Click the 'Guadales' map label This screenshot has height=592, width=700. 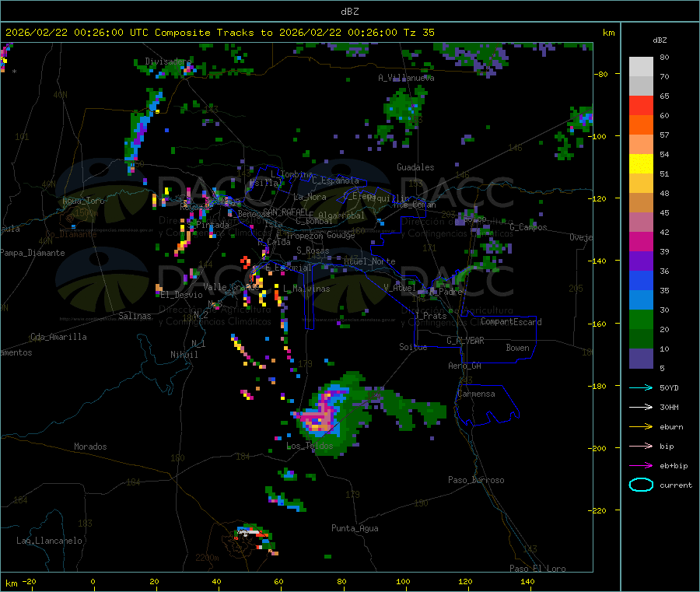coord(415,167)
